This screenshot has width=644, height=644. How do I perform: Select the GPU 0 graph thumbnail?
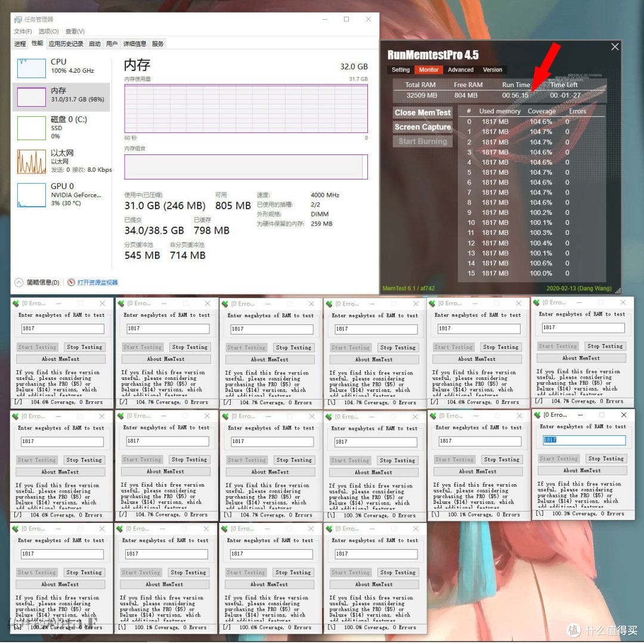point(31,195)
